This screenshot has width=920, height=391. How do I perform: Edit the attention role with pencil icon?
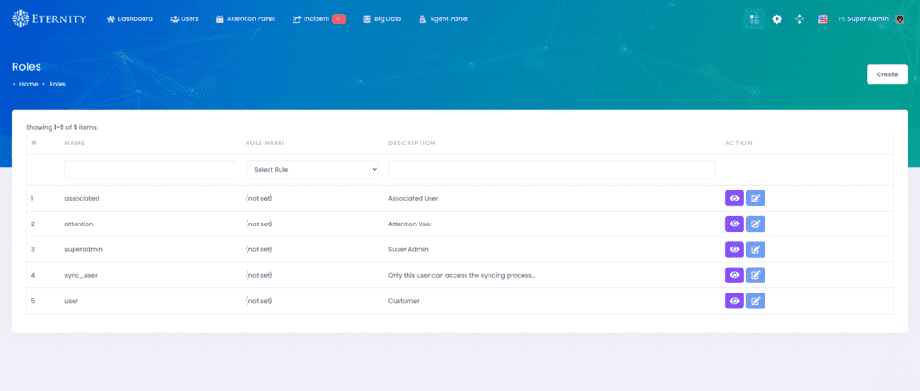pos(755,224)
